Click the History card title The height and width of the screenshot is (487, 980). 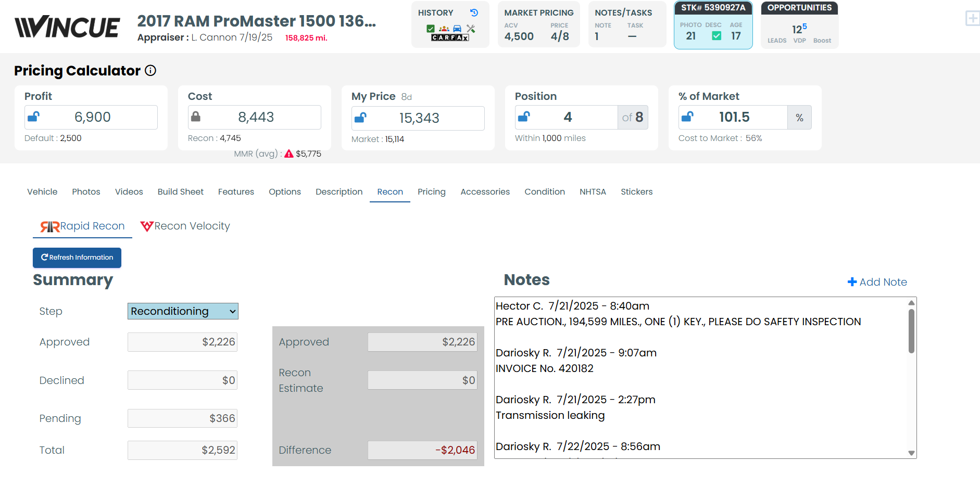tap(435, 12)
